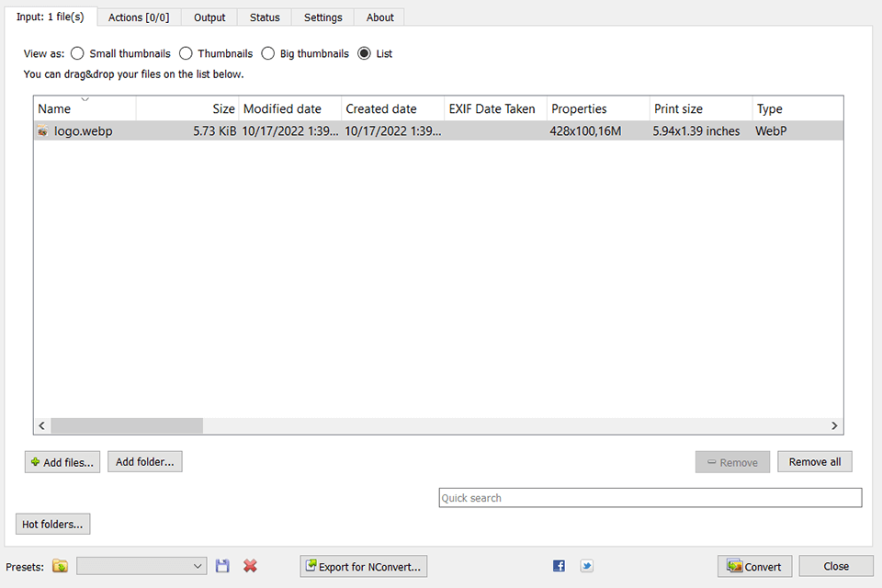Viewport: 882px width, 588px height.
Task: Sort by Size column header
Action: coord(187,108)
